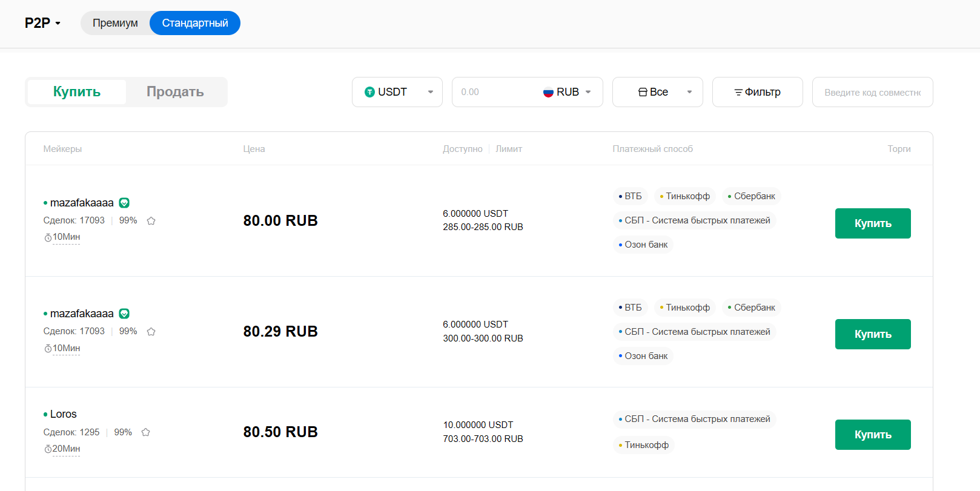This screenshot has width=980, height=491.
Task: Click the amount input field showing 0.00
Action: coord(494,92)
